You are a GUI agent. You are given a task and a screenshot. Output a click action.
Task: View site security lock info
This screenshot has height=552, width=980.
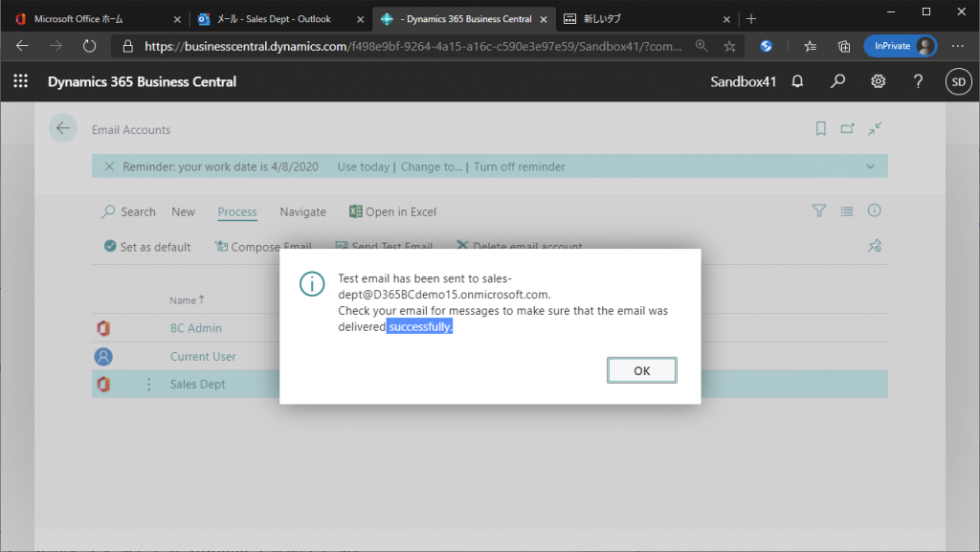point(128,46)
